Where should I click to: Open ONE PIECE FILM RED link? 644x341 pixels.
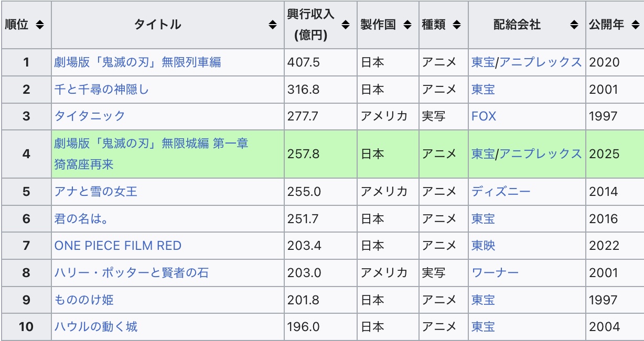tap(118, 246)
